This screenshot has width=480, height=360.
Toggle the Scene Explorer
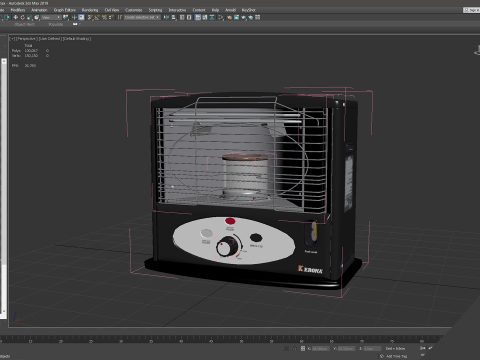[182, 17]
